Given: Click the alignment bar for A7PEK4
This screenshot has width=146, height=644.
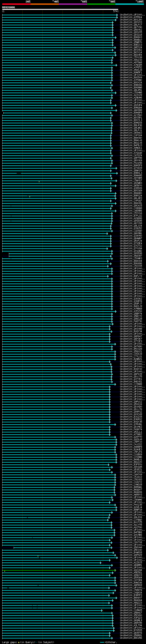Looking at the screenshot, I should point(60,17).
